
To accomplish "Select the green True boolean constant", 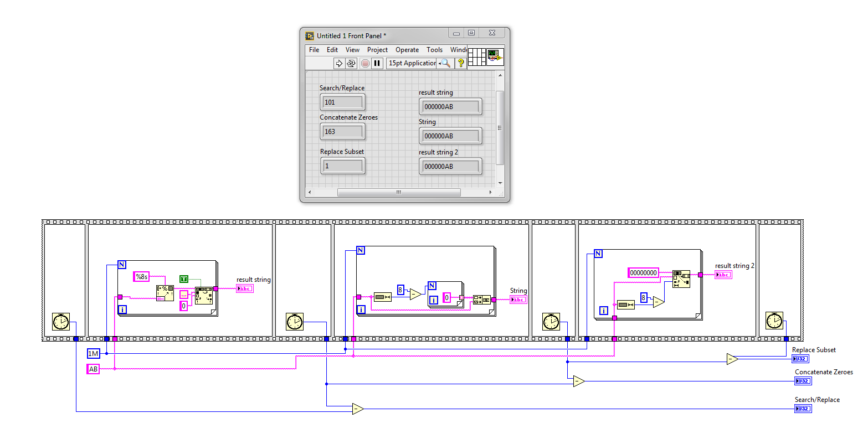I will [x=183, y=279].
